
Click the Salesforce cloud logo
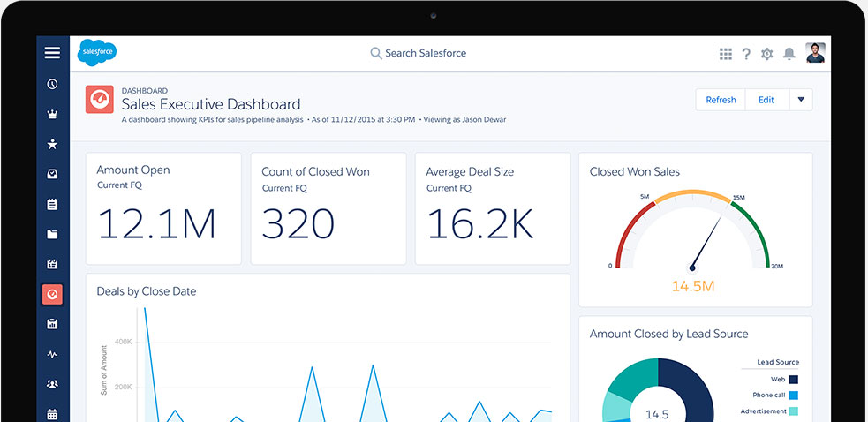(97, 53)
